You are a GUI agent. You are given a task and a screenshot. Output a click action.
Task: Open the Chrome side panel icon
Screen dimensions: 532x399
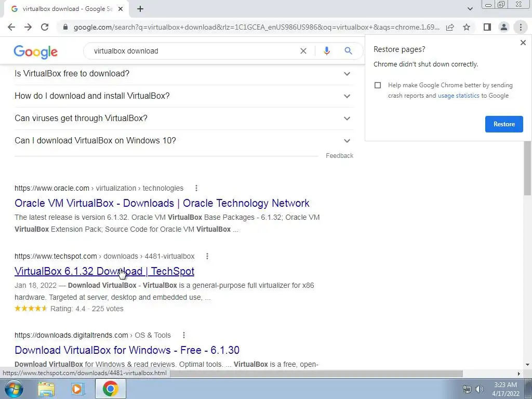487,27
